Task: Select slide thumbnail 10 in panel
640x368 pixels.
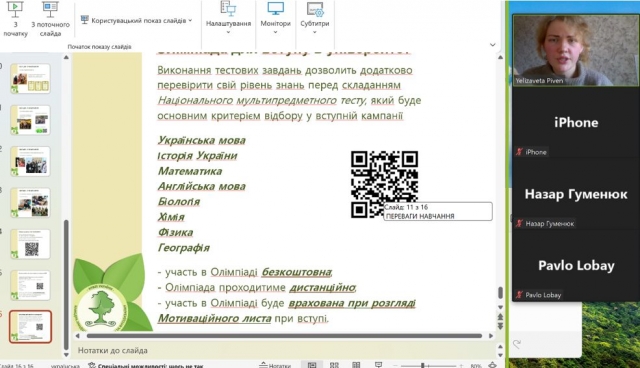Action: (x=31, y=78)
